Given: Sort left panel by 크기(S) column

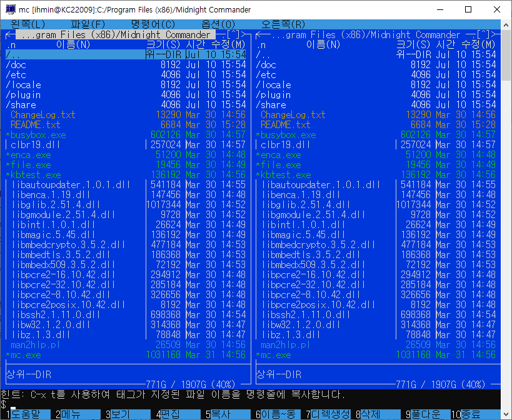Looking at the screenshot, I should (163, 44).
